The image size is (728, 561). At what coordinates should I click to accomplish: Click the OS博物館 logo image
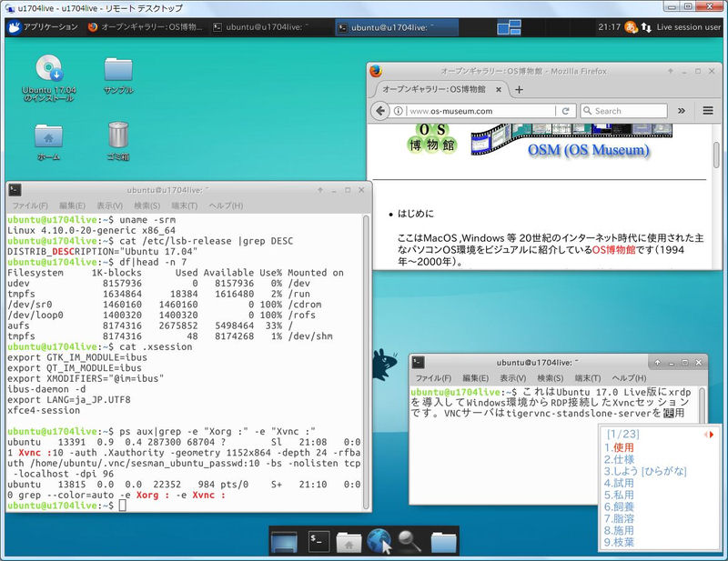pyautogui.click(x=431, y=139)
